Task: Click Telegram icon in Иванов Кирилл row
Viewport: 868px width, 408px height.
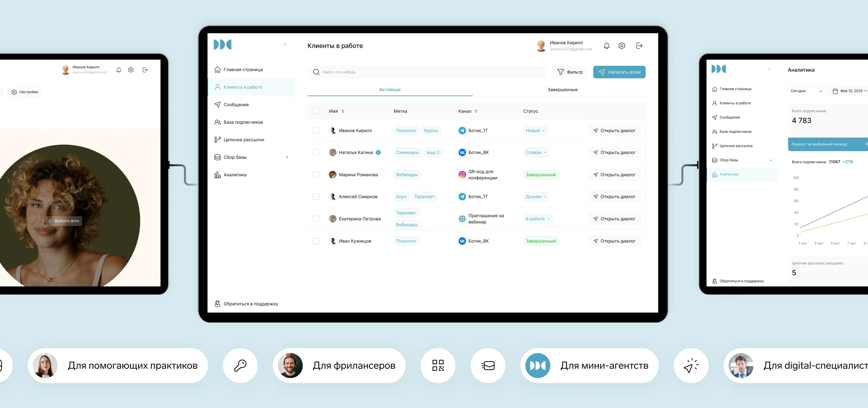Action: tap(462, 130)
